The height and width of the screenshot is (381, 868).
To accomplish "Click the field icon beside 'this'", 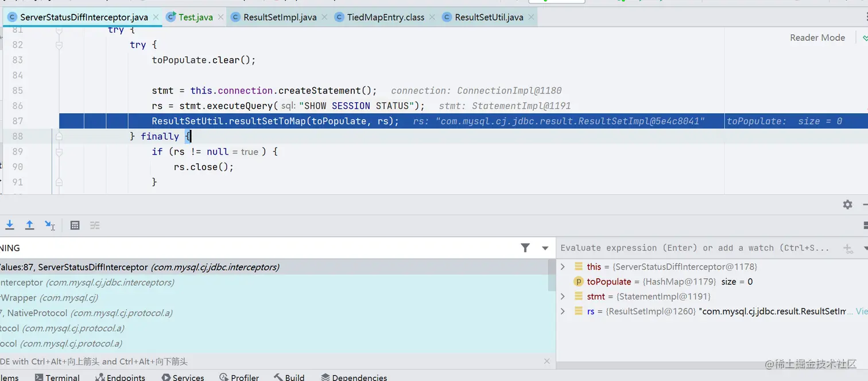I will pos(579,267).
